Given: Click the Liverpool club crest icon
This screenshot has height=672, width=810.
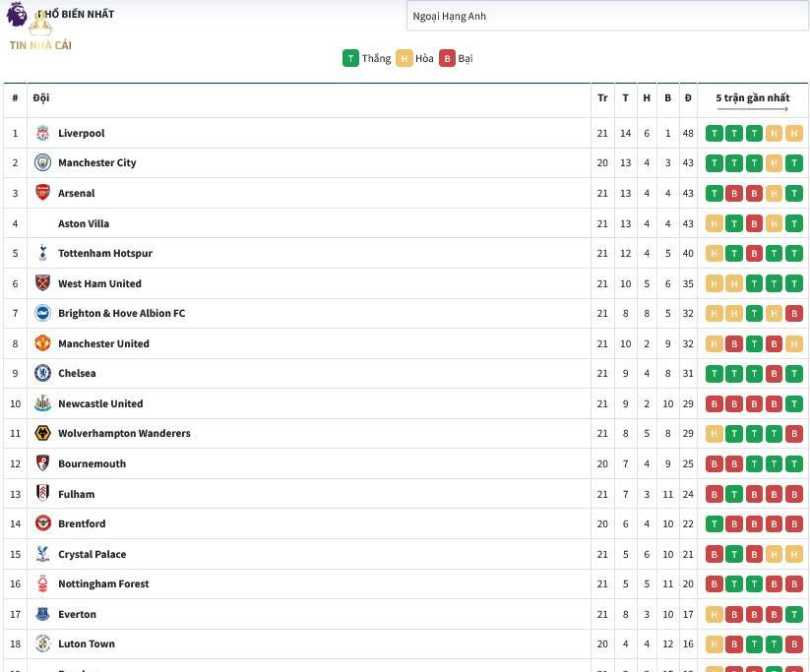Looking at the screenshot, I should [42, 133].
